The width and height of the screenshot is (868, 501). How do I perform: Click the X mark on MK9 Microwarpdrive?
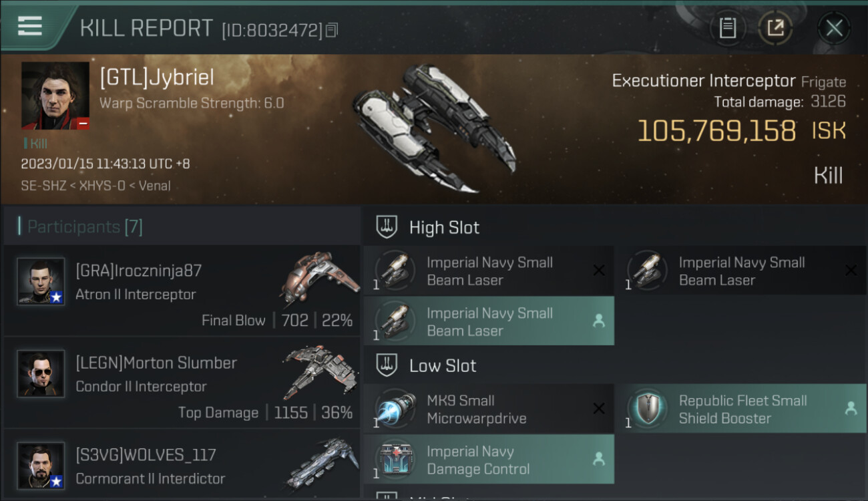[x=599, y=409]
